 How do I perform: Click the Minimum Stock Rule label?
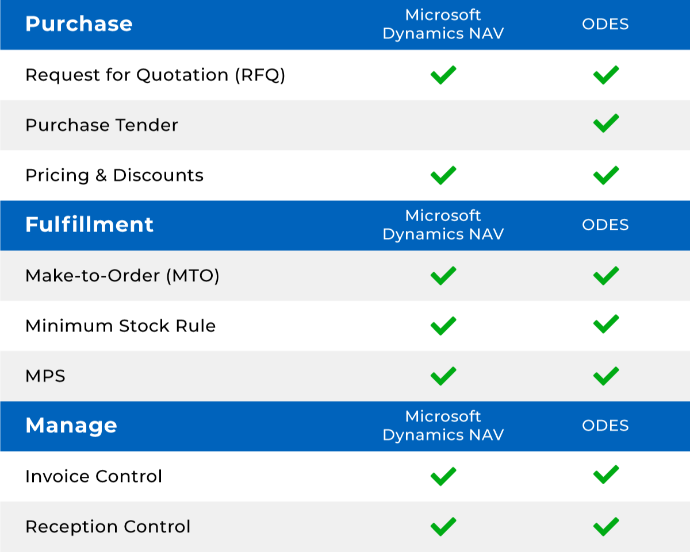121,326
